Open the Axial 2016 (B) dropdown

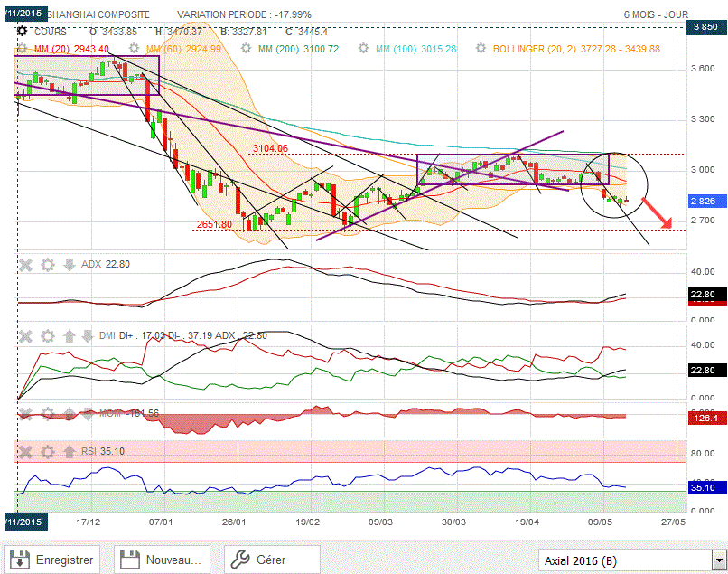pyautogui.click(x=632, y=561)
